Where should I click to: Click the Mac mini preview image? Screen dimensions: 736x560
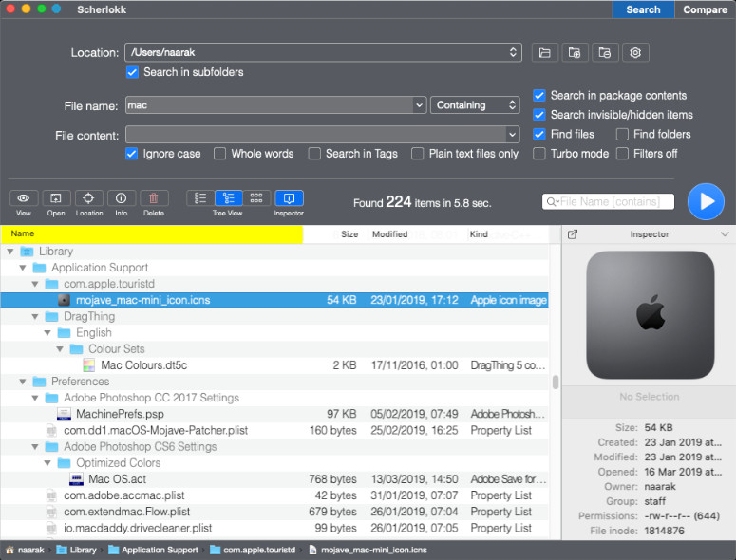click(x=651, y=315)
